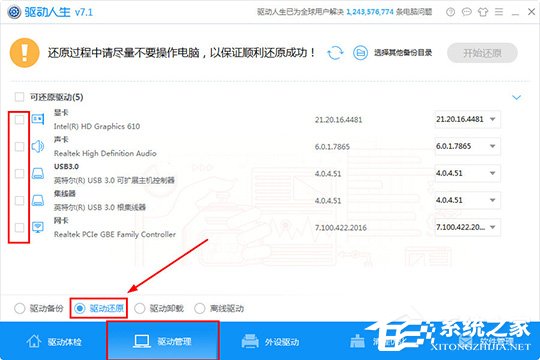Click the 1,243,576,774 counter text
This screenshot has height=360, width=540.
(x=370, y=12)
